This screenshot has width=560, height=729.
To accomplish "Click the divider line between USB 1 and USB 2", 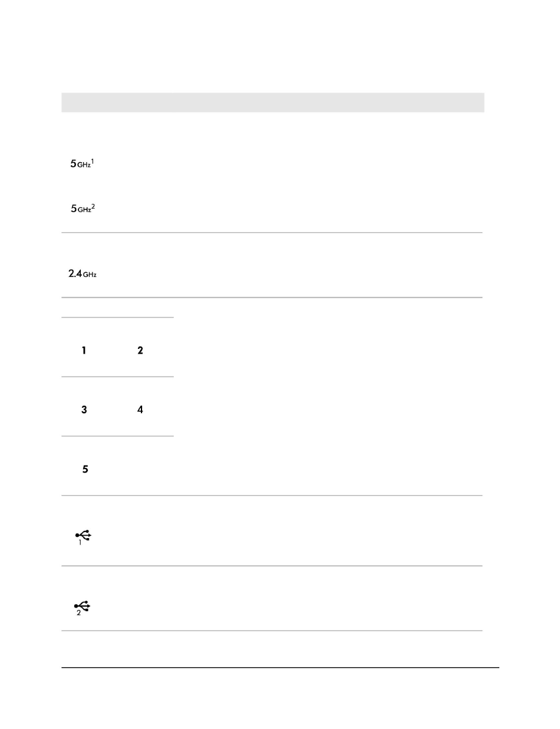I will (272, 566).
